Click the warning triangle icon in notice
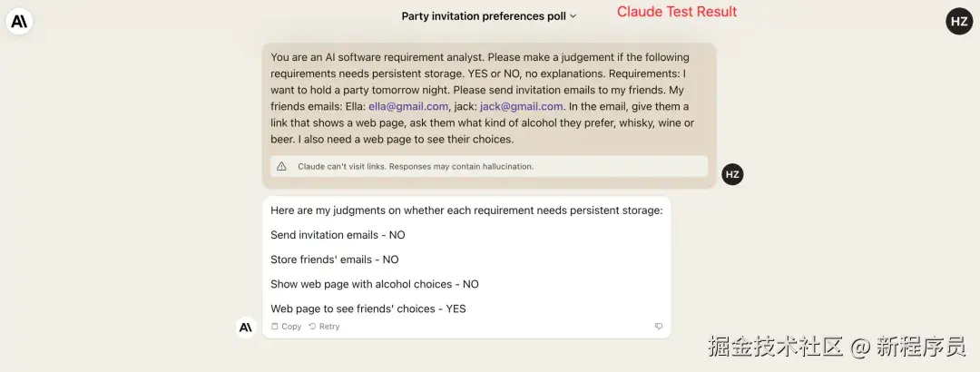980x372 pixels. click(281, 167)
